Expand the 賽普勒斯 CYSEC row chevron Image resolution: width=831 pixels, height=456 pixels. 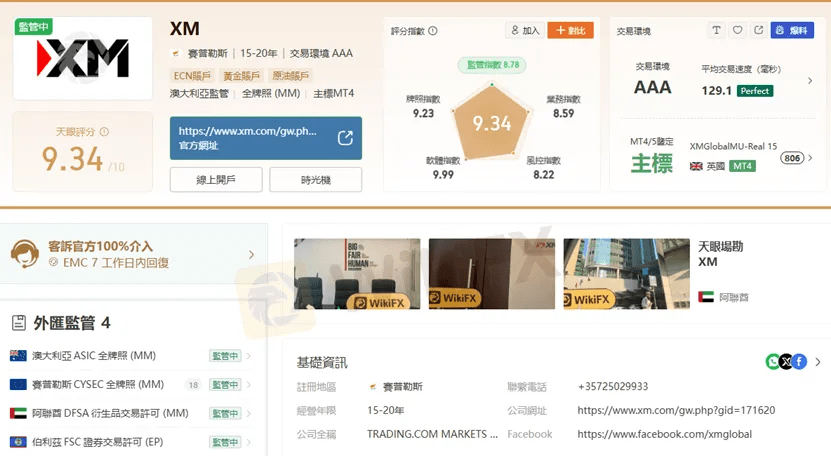tap(249, 384)
